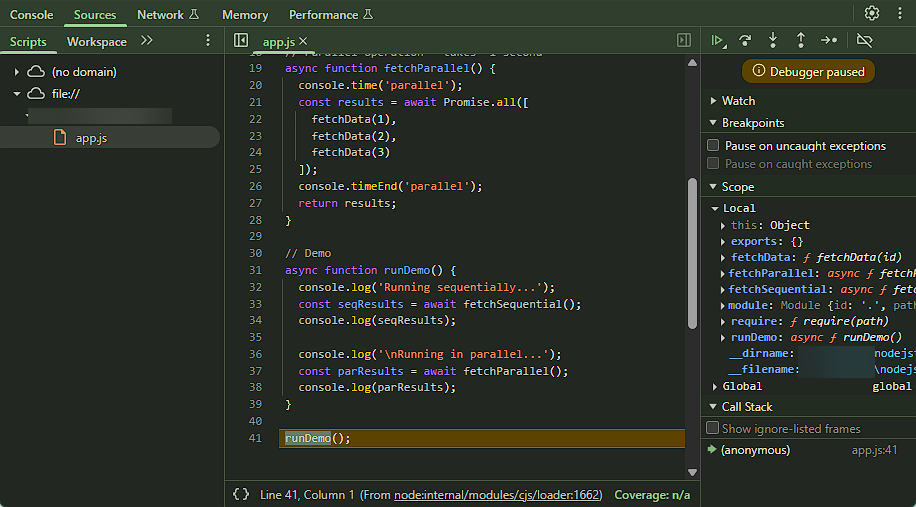The image size is (916, 507).
Task: Open the Workspace tab in navigator
Action: click(x=97, y=41)
